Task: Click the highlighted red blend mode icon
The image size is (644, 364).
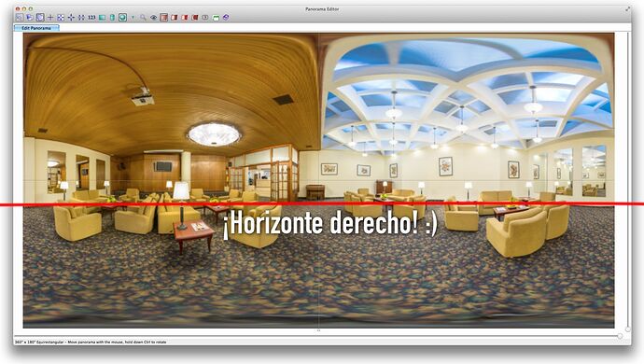Action: pos(164,17)
